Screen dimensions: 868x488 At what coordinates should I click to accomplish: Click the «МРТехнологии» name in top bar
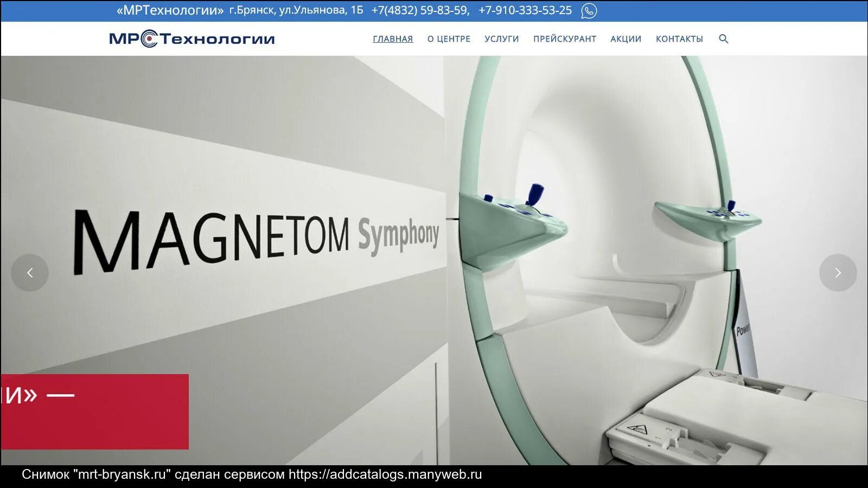(x=170, y=10)
